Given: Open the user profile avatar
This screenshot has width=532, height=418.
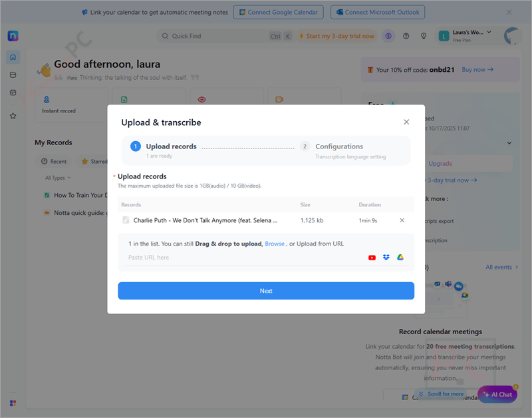Looking at the screenshot, I should pyautogui.click(x=511, y=36).
